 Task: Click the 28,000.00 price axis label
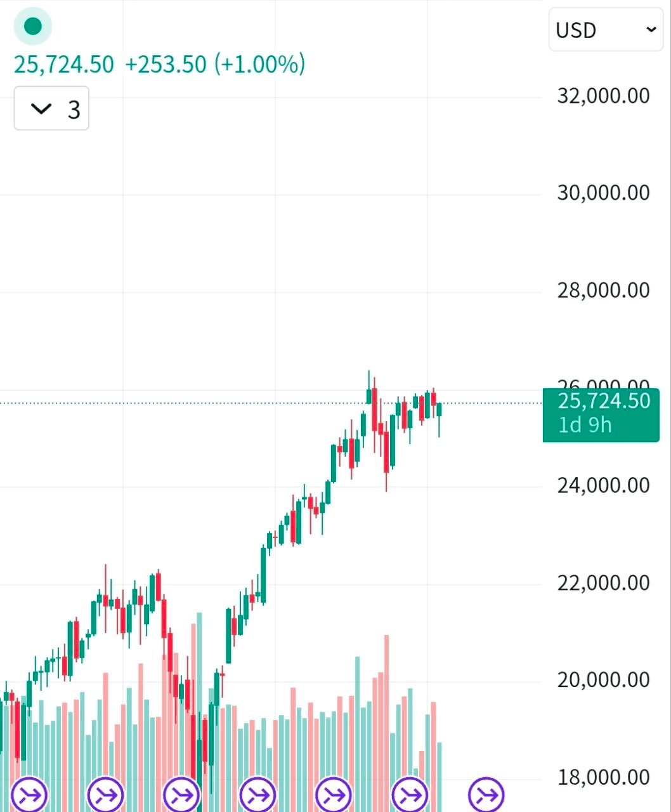point(603,291)
